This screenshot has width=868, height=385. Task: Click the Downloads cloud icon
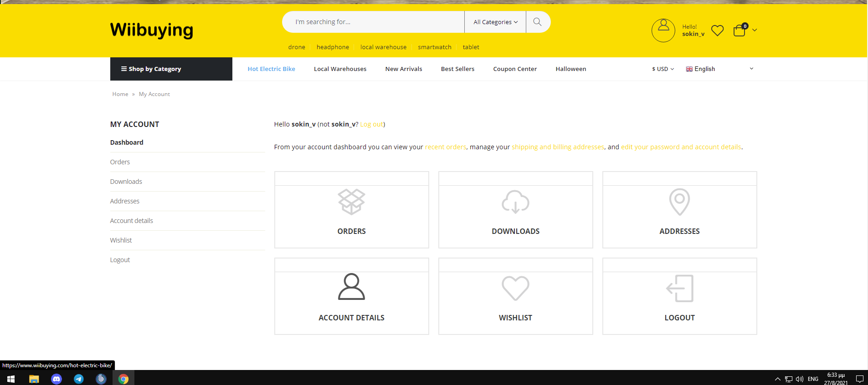[515, 202]
